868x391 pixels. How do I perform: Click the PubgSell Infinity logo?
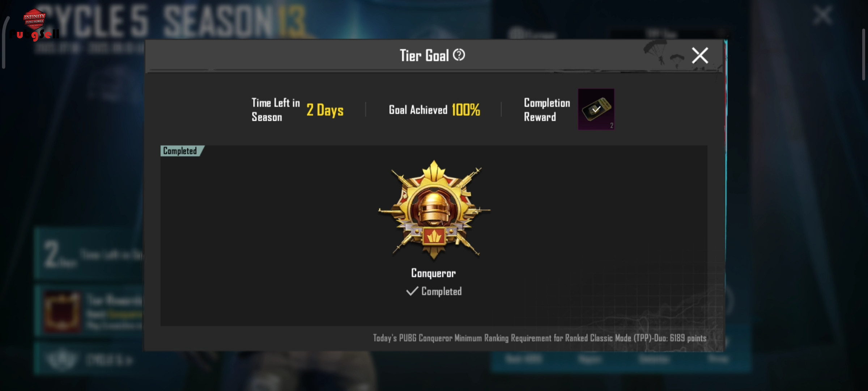[x=34, y=25]
